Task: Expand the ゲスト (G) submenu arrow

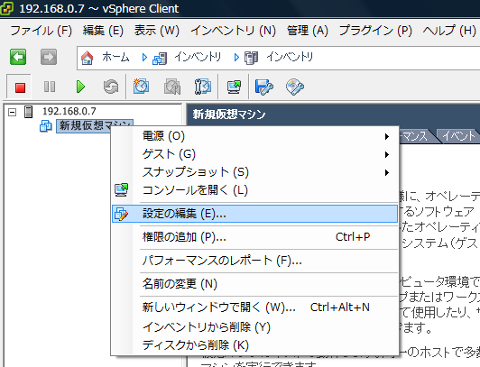Action: (387, 154)
